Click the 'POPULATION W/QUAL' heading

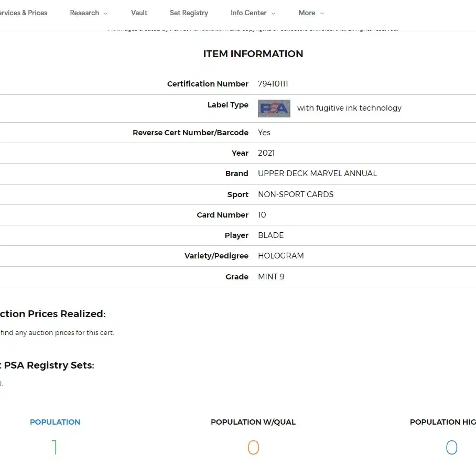[x=253, y=422]
